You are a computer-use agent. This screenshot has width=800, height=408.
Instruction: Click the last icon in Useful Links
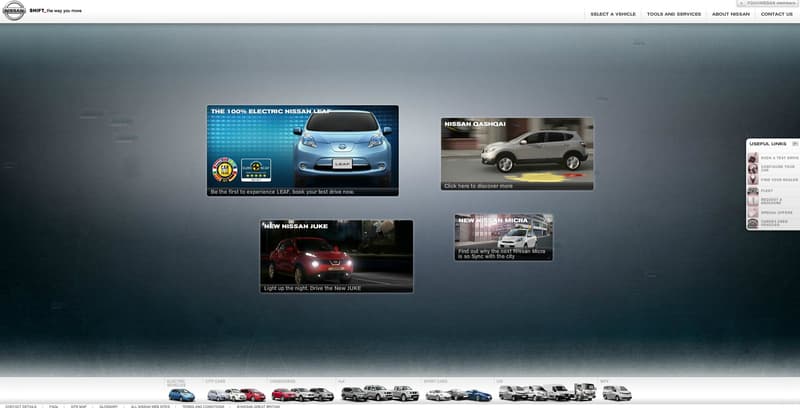(753, 223)
